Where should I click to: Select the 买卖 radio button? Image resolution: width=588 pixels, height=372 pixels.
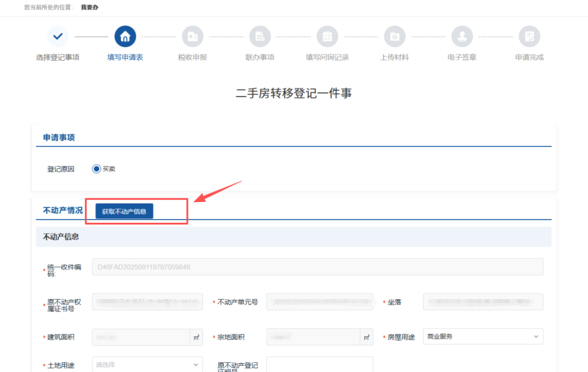pyautogui.click(x=97, y=169)
